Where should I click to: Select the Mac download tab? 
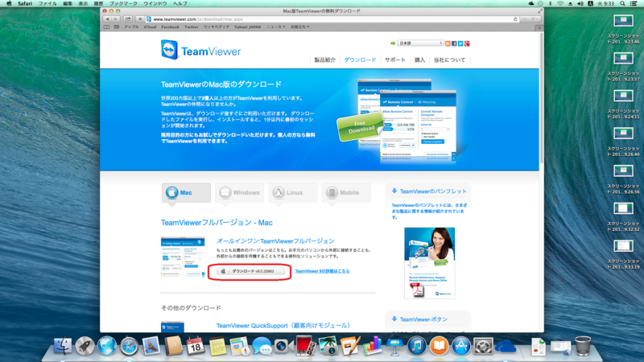pyautogui.click(x=186, y=192)
